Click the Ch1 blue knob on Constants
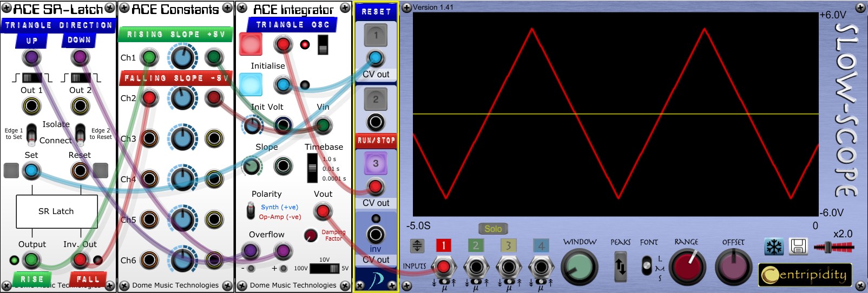The image size is (868, 293). pos(182,57)
